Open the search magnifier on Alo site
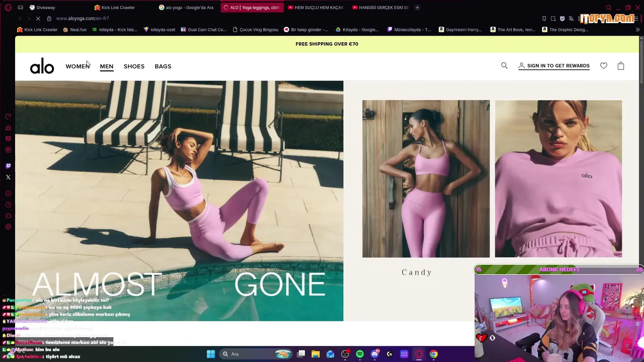644x362 pixels. [x=504, y=65]
